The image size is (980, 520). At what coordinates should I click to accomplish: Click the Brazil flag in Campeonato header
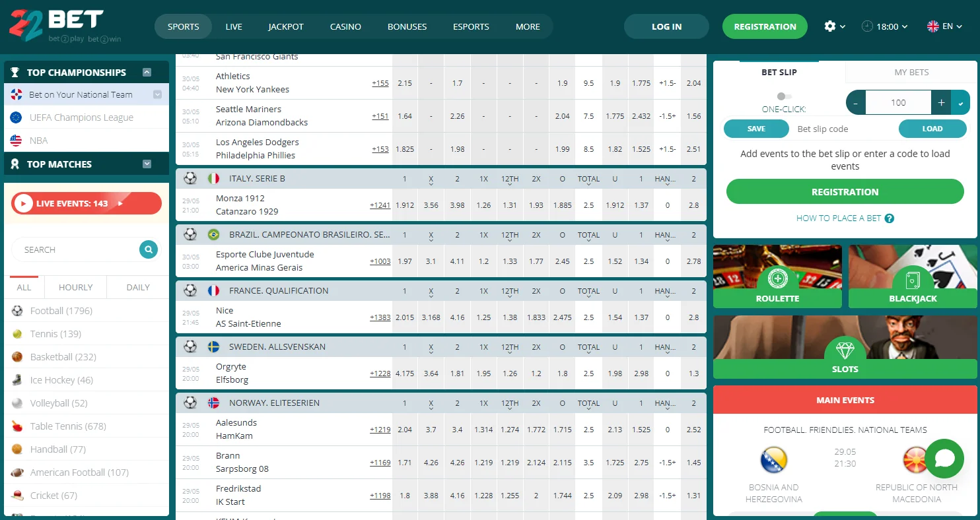213,234
